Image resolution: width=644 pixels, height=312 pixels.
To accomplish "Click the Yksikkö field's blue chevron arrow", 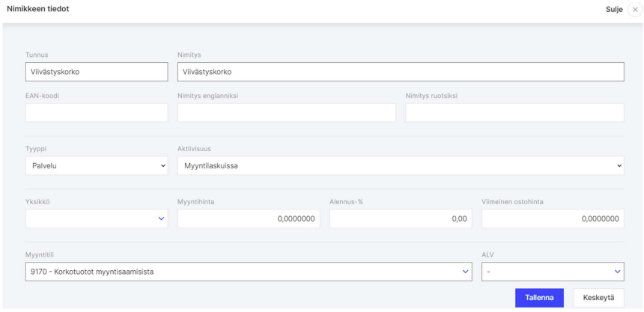I will (161, 218).
